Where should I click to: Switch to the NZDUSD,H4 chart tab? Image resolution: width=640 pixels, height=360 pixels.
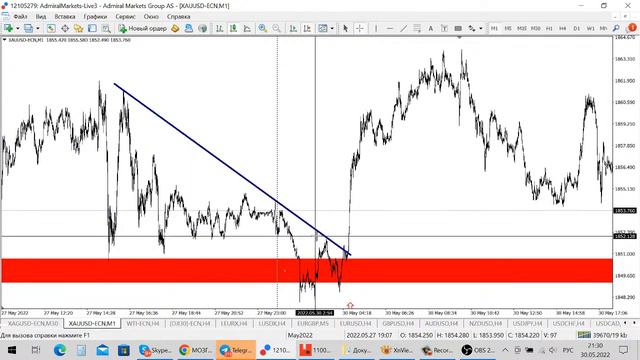485,323
